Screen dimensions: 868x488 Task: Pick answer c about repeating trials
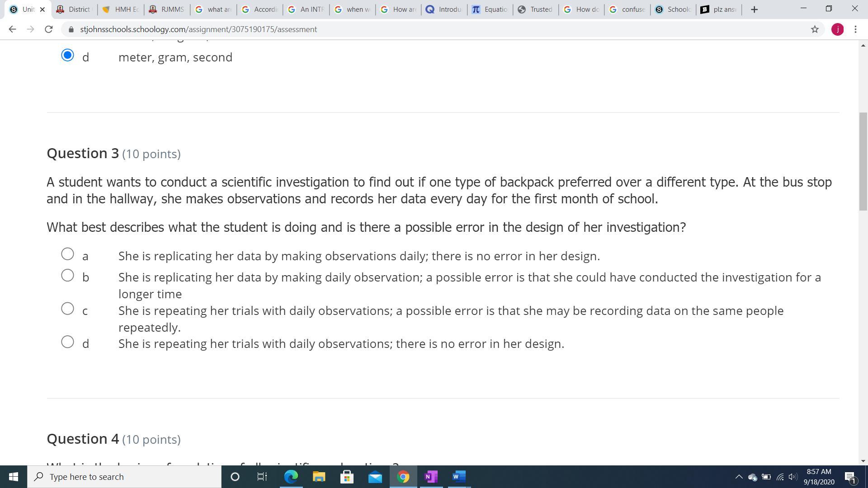[67, 309]
